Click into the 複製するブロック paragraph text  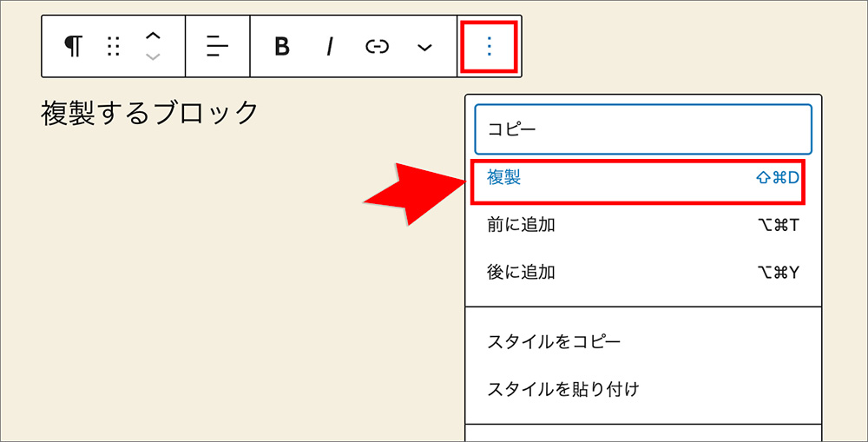coord(150,113)
